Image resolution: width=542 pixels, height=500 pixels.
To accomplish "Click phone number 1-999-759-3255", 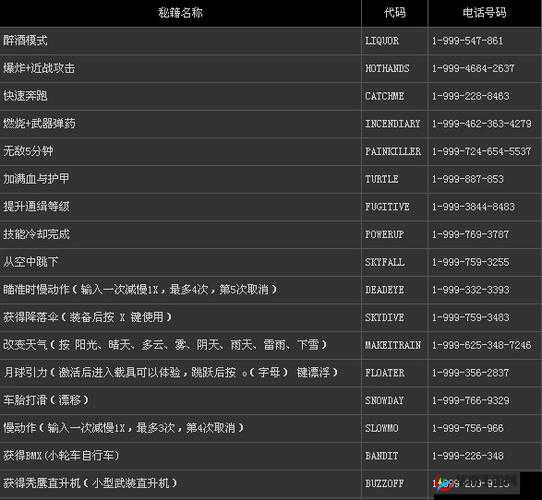I will (470, 262).
